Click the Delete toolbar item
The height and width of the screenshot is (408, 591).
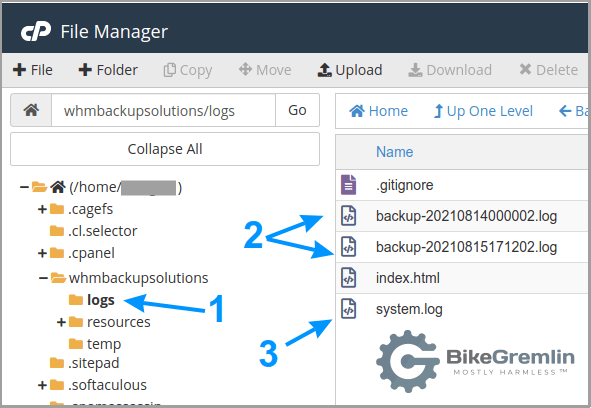[548, 70]
